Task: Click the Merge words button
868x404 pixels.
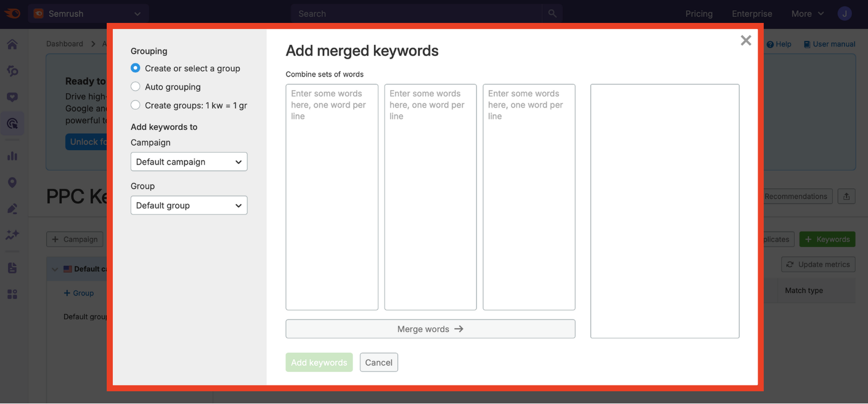Action: click(430, 329)
